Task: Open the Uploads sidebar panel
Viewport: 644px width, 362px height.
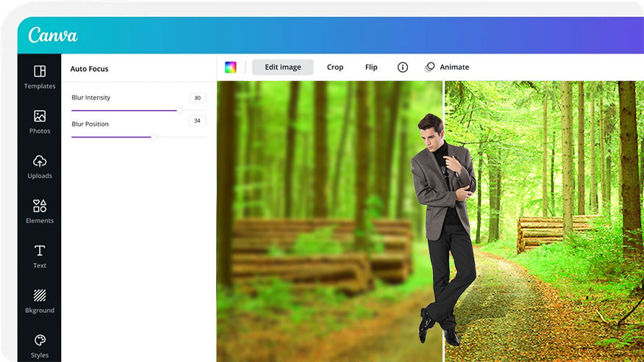Action: 40,167
